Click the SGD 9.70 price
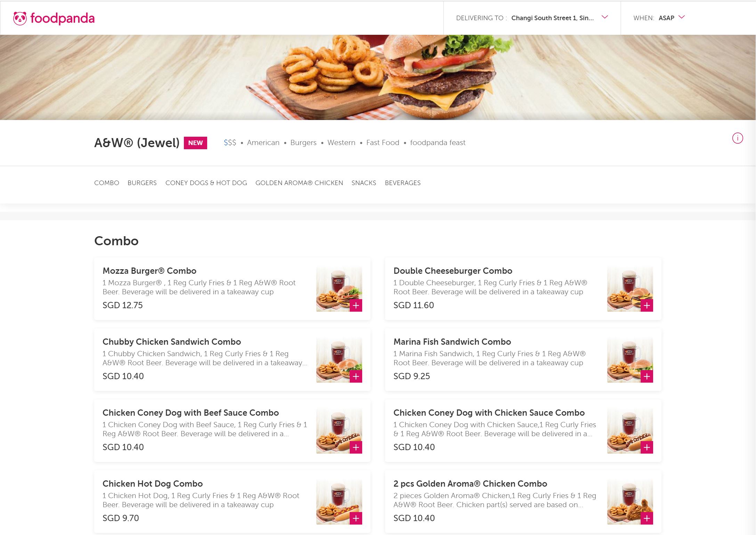 (121, 518)
